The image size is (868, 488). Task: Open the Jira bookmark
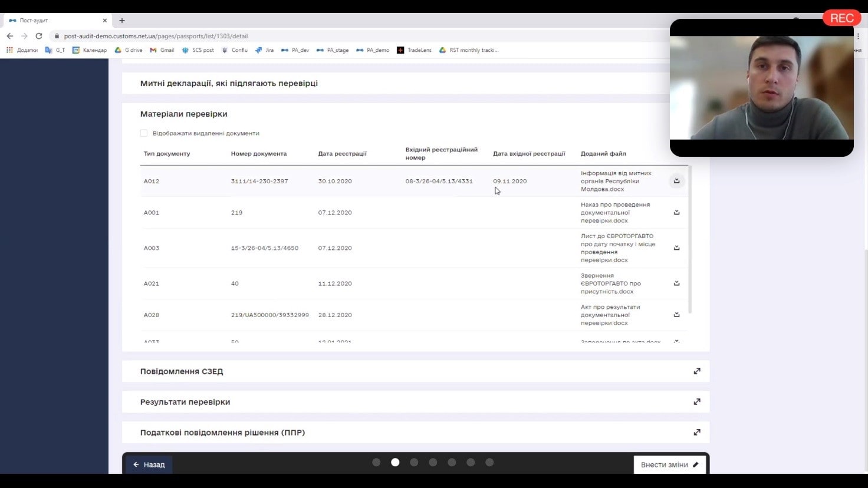pyautogui.click(x=264, y=50)
